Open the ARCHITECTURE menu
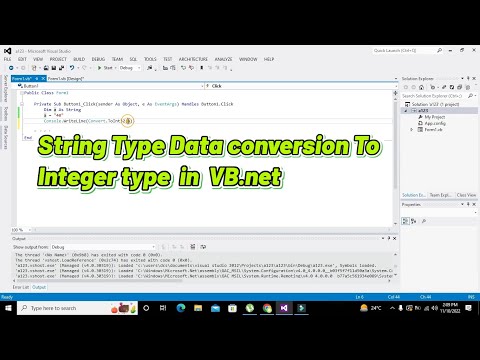The image size is (480, 360). (193, 59)
